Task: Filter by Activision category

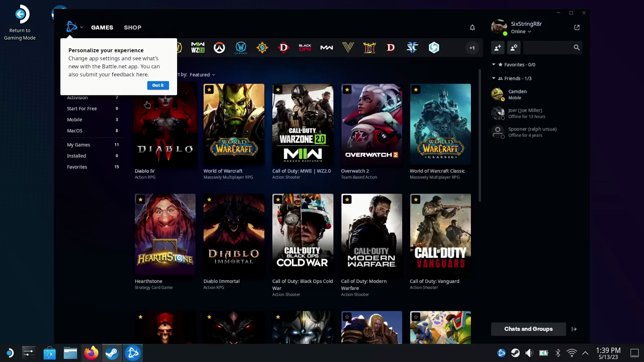Action: tap(93, 98)
